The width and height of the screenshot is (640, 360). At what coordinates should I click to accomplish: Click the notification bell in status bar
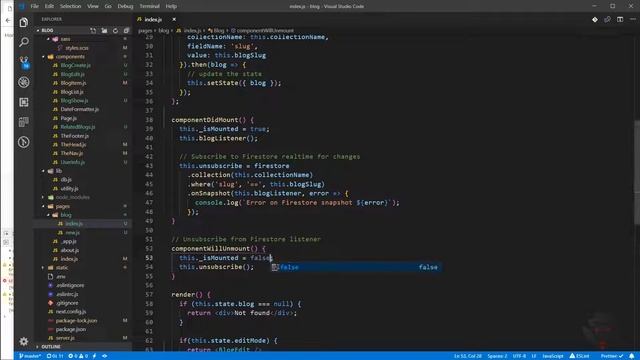tap(631, 356)
